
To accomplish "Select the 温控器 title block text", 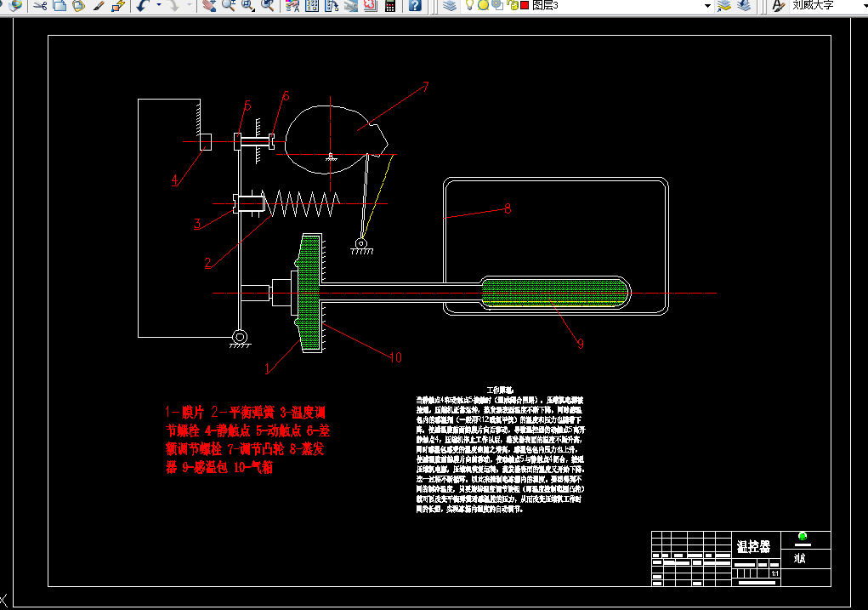I will (753, 547).
